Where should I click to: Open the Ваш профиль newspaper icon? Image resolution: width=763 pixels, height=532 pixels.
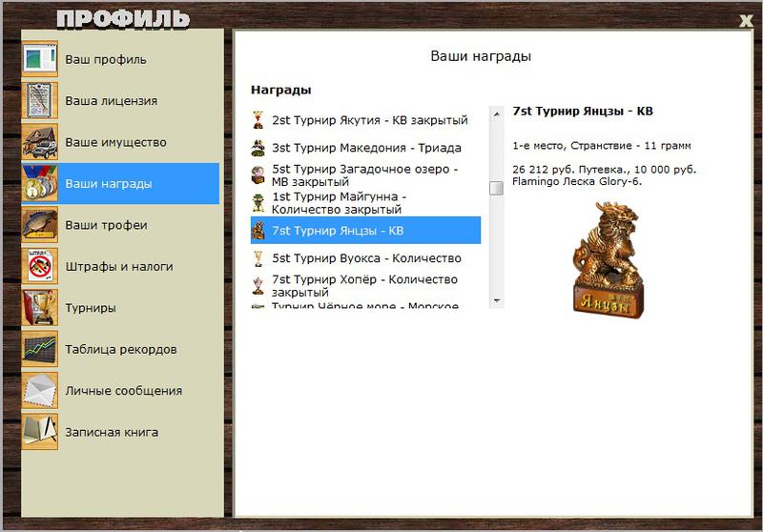point(39,59)
